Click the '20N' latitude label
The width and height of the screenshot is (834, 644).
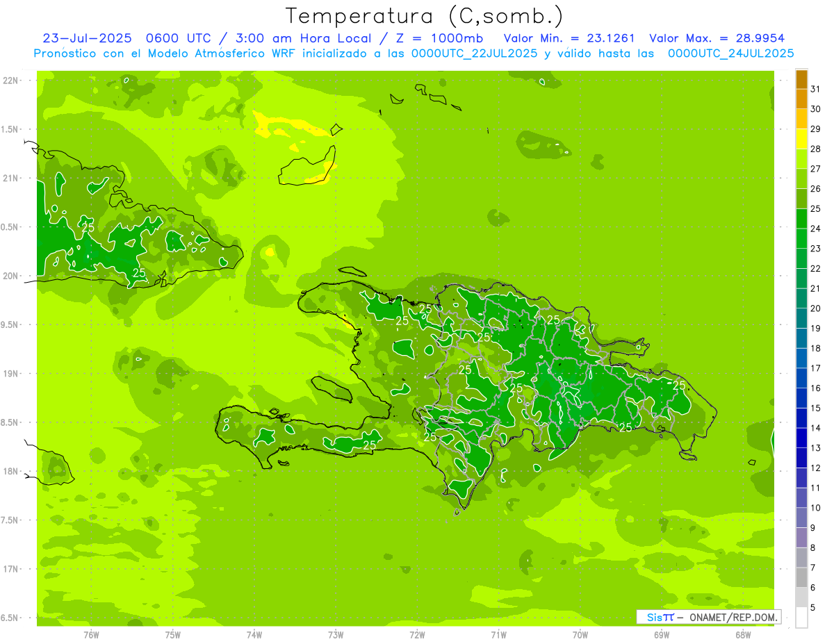pos(11,276)
